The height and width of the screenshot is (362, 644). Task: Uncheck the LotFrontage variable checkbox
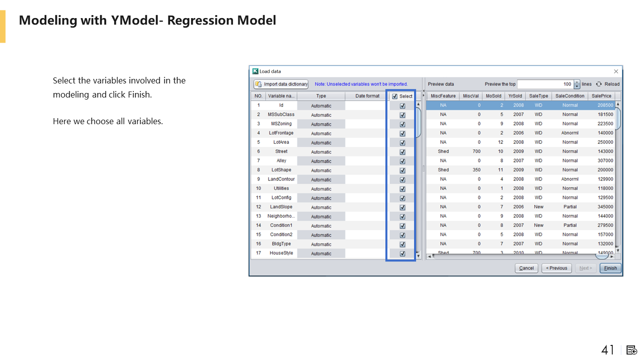(x=403, y=133)
